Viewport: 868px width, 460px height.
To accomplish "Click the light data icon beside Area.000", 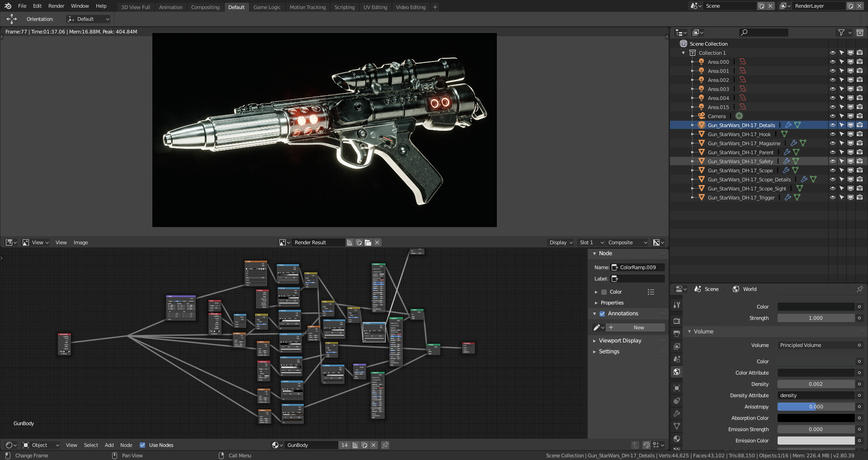I will tap(743, 62).
